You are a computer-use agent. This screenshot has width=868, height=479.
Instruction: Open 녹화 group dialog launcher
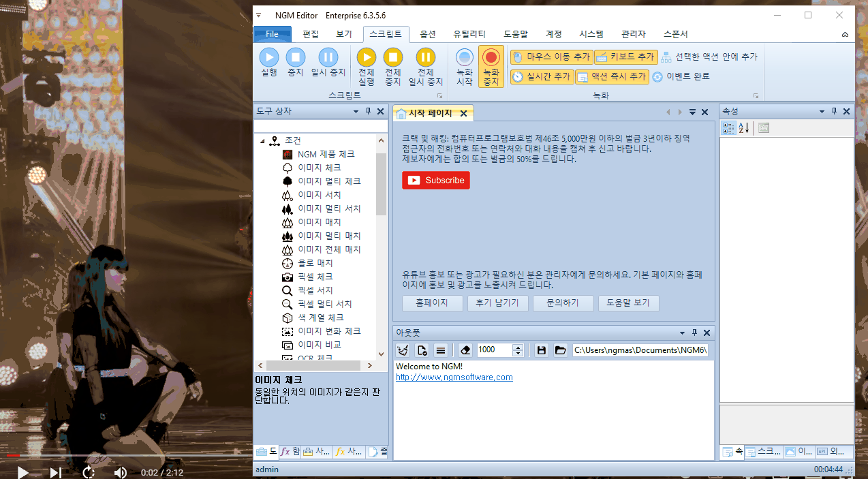point(756,96)
